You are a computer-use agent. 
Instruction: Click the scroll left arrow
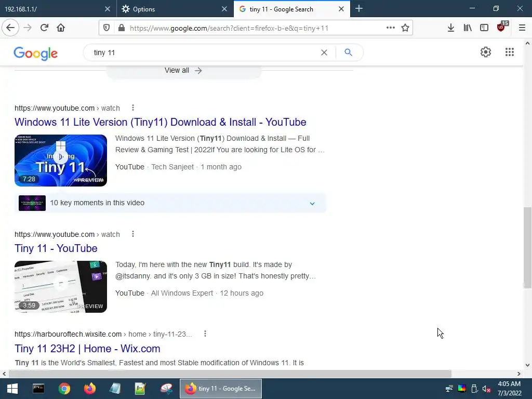4,374
